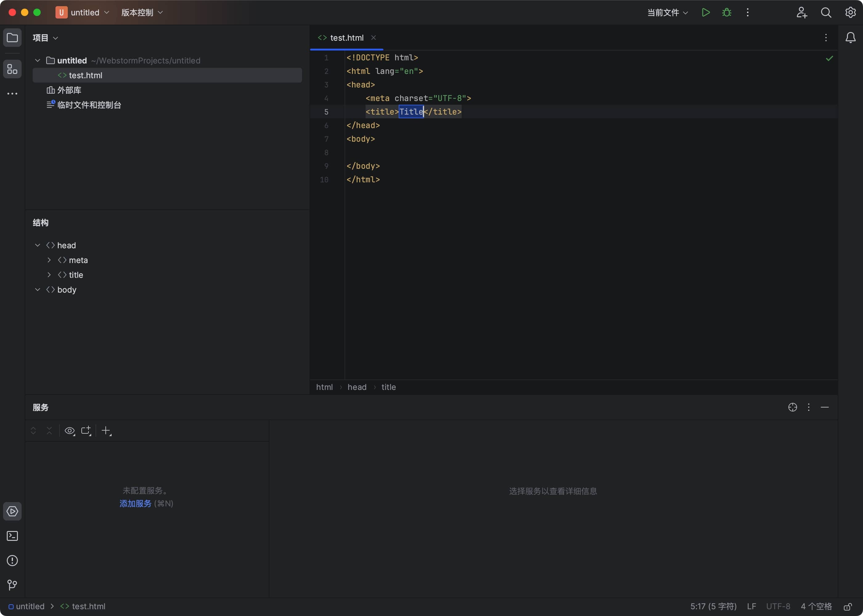The image size is (863, 616).
Task: Click head in editor breadcrumbs
Action: click(357, 387)
